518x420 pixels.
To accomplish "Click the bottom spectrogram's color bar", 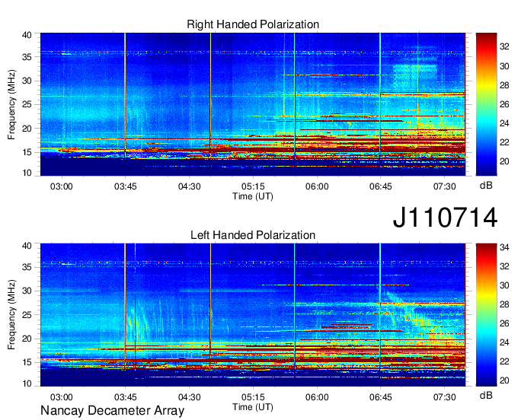I will pyautogui.click(x=486, y=315).
